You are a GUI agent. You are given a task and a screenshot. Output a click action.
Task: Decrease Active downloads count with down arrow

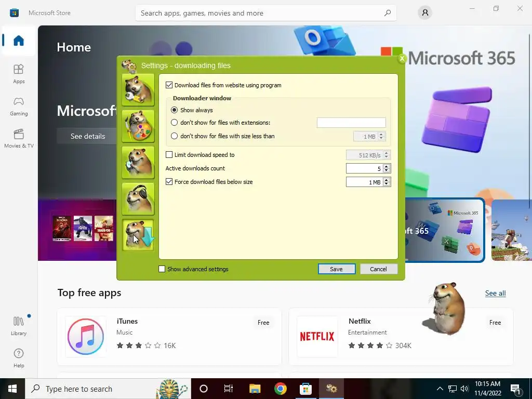tap(387, 170)
